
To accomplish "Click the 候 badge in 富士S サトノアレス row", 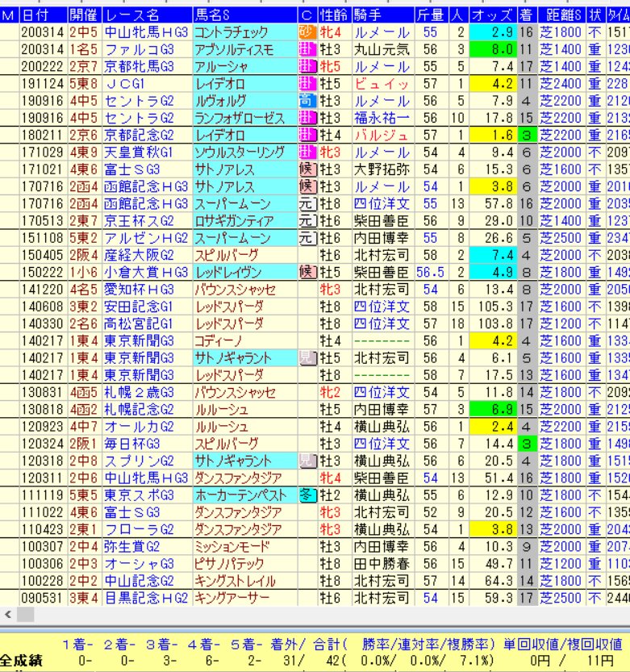I will tap(307, 169).
